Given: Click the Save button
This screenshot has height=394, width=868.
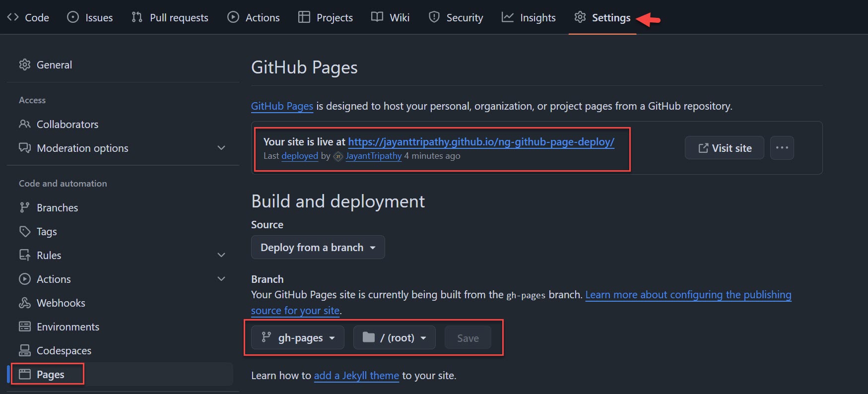Looking at the screenshot, I should [x=468, y=338].
